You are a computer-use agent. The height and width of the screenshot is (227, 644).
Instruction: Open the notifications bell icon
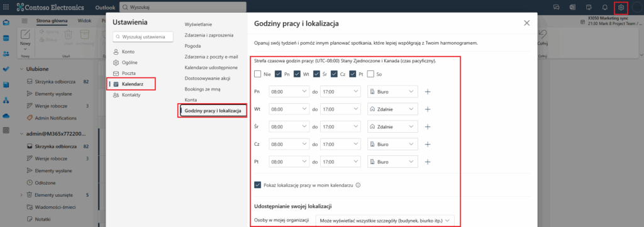pos(604,8)
